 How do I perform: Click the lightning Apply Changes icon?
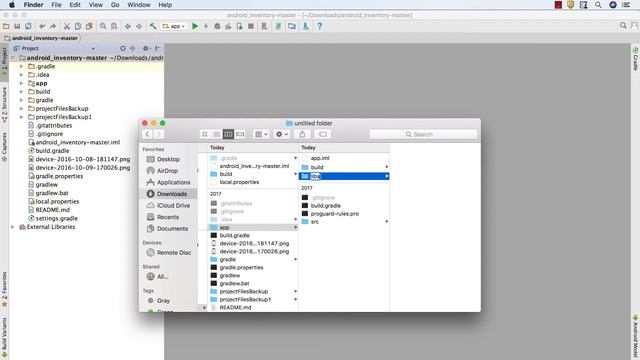tap(206, 26)
